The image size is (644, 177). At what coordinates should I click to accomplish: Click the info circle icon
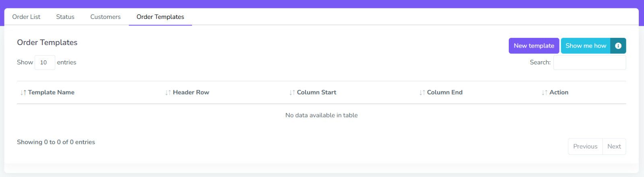pyautogui.click(x=618, y=46)
